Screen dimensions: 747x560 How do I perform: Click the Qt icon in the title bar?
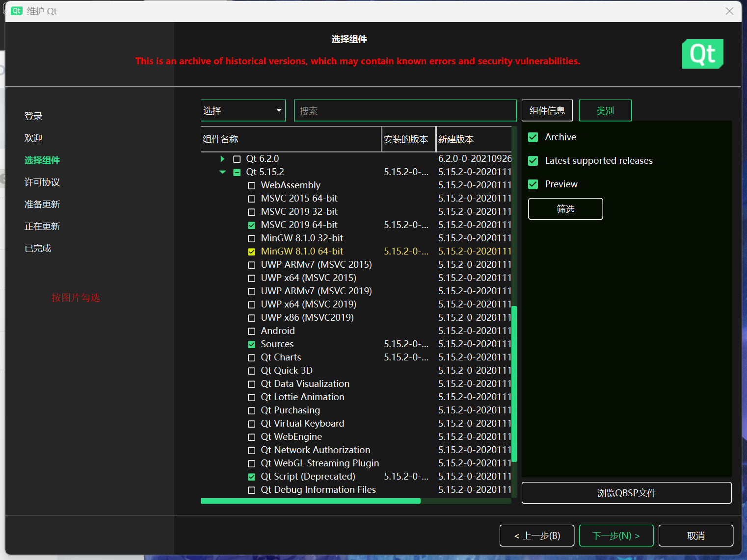click(17, 11)
